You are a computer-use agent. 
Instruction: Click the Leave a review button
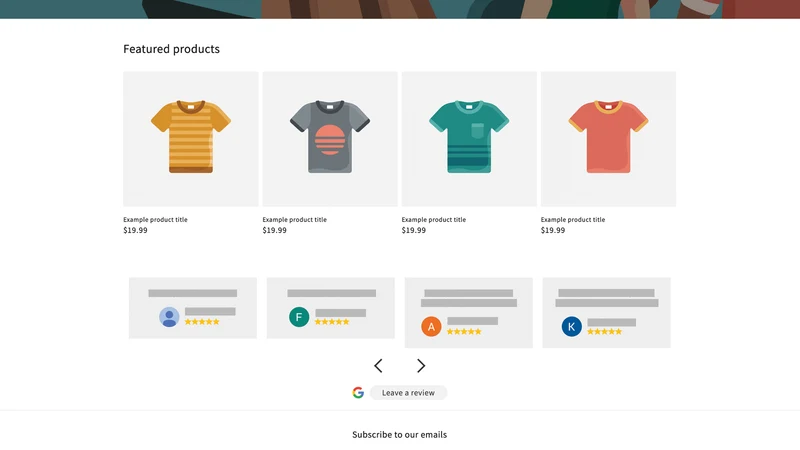click(408, 392)
